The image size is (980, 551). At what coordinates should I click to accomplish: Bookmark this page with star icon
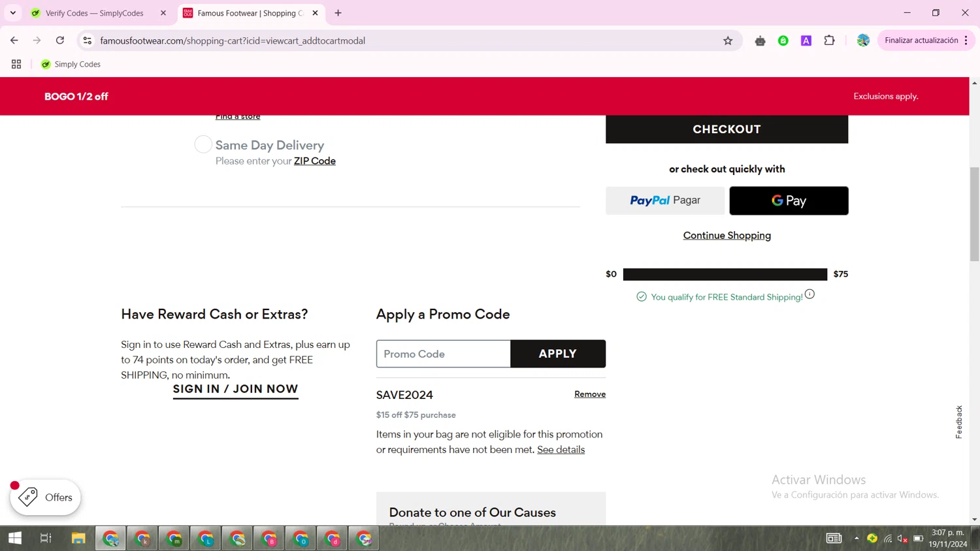(728, 40)
